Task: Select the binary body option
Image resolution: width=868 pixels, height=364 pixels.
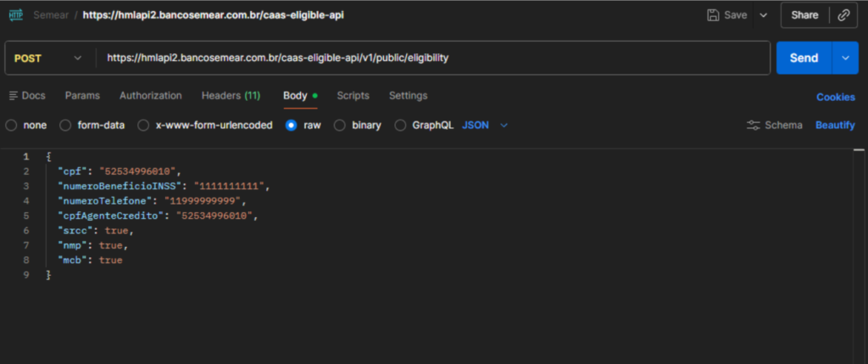Action: [340, 125]
